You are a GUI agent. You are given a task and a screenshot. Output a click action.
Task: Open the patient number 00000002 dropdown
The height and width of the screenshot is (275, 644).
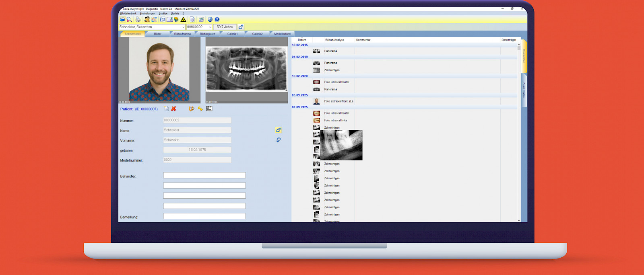click(x=210, y=27)
